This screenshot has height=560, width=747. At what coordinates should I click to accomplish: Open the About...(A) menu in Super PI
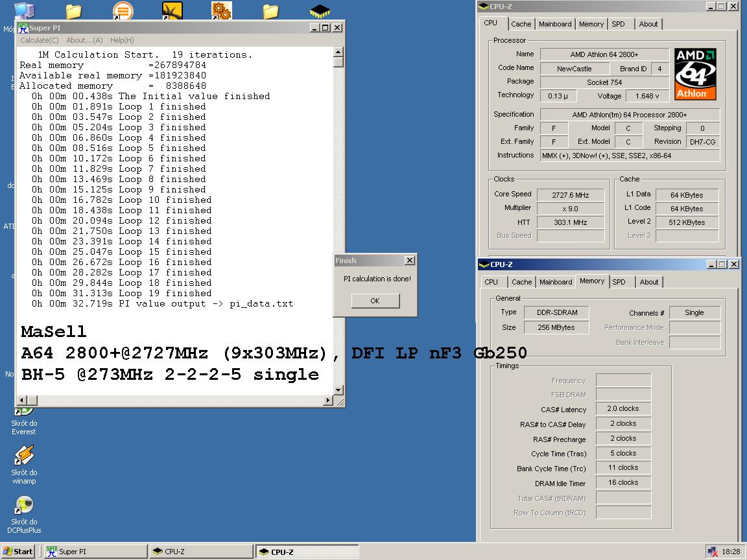(x=84, y=40)
